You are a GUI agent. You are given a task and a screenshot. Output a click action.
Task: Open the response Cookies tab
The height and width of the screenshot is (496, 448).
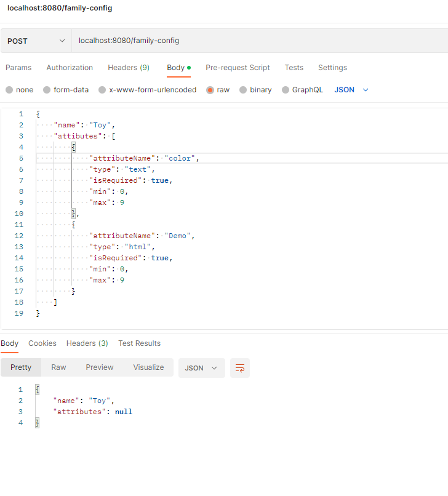pos(42,343)
